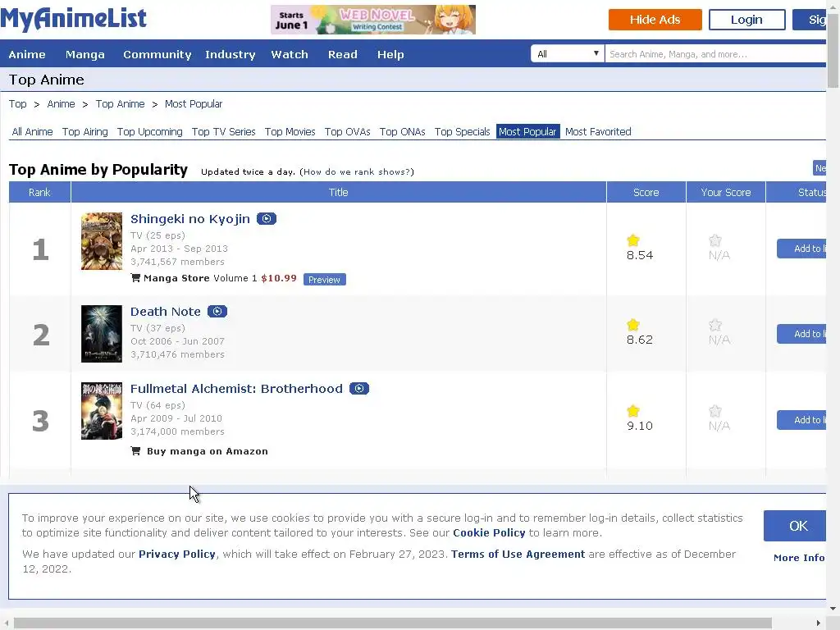840x630 pixels.
Task: Play video icon next to Fullmetal Alchemist: Brotherhood
Action: pos(359,388)
